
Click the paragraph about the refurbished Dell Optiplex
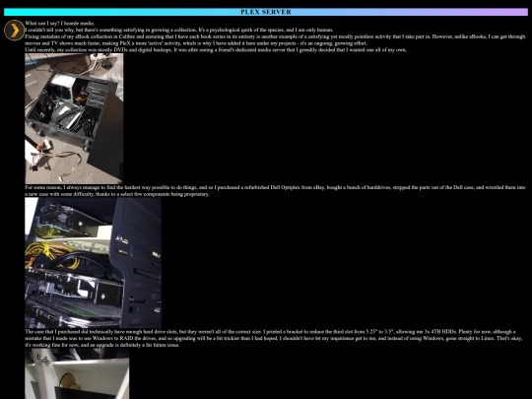pos(275,191)
